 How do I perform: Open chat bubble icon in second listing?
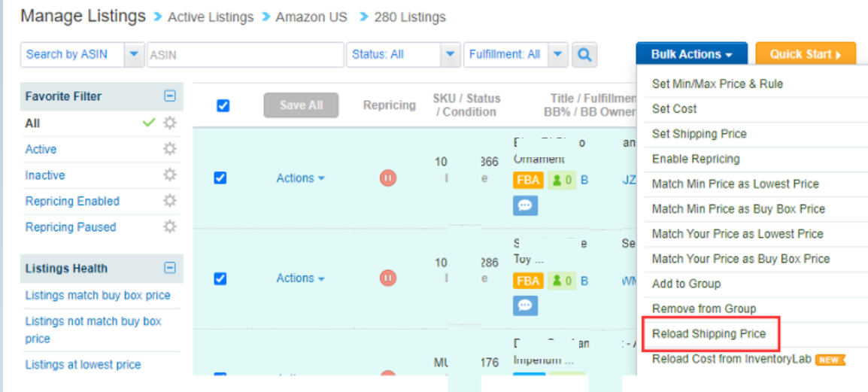click(x=525, y=305)
